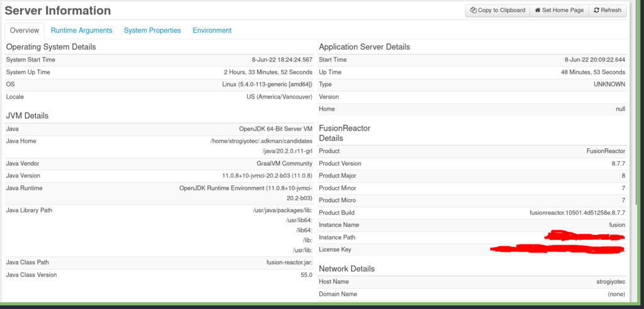Select the System Up Time value
This screenshot has height=309, width=644.
click(268, 72)
